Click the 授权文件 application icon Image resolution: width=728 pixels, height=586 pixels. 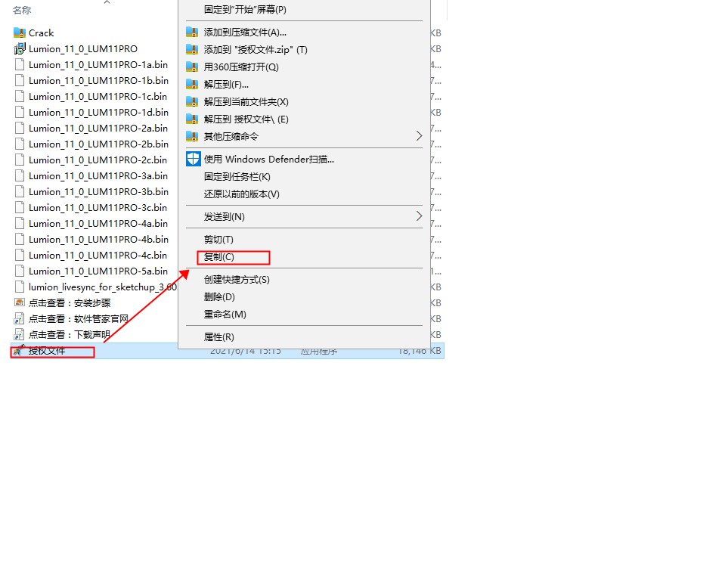[x=18, y=352]
